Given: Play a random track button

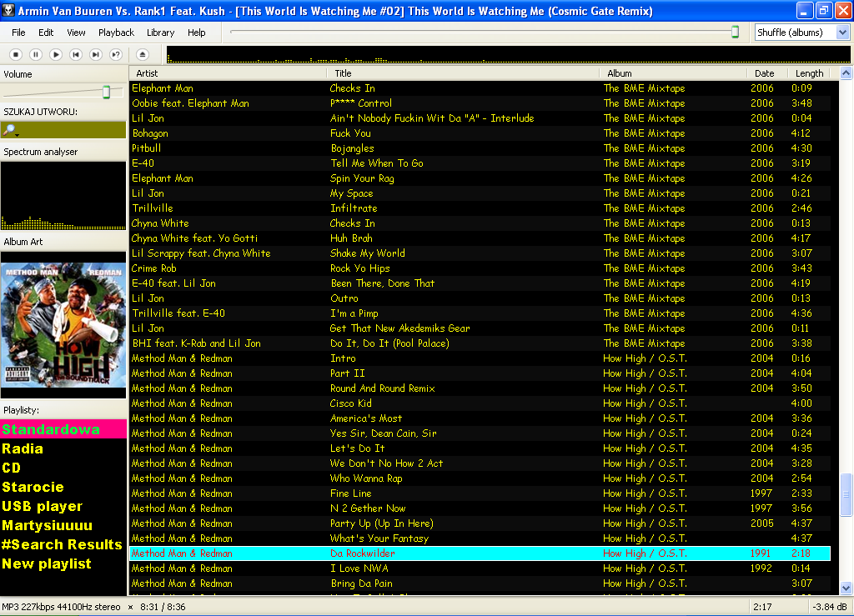Looking at the screenshot, I should click(116, 54).
